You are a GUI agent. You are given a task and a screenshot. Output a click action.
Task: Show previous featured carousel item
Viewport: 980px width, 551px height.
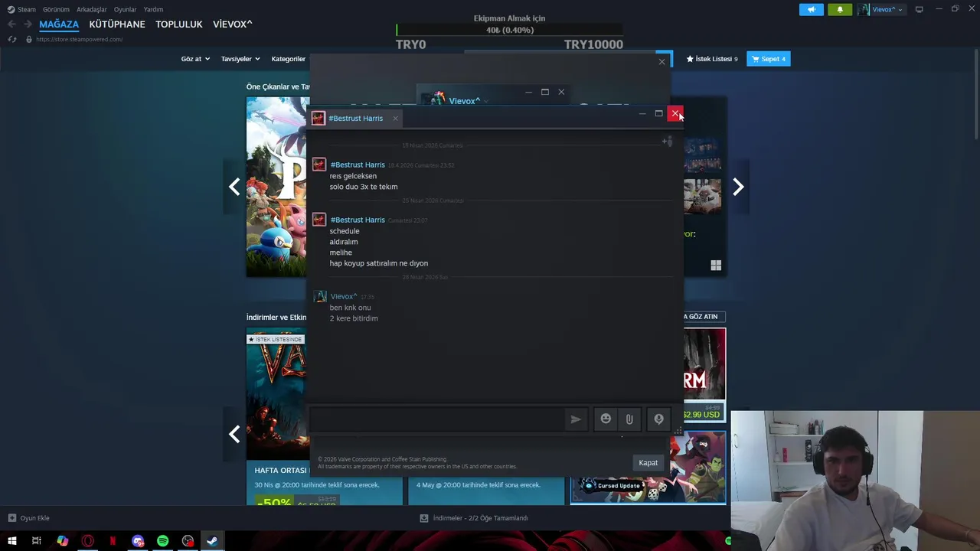[x=234, y=187]
